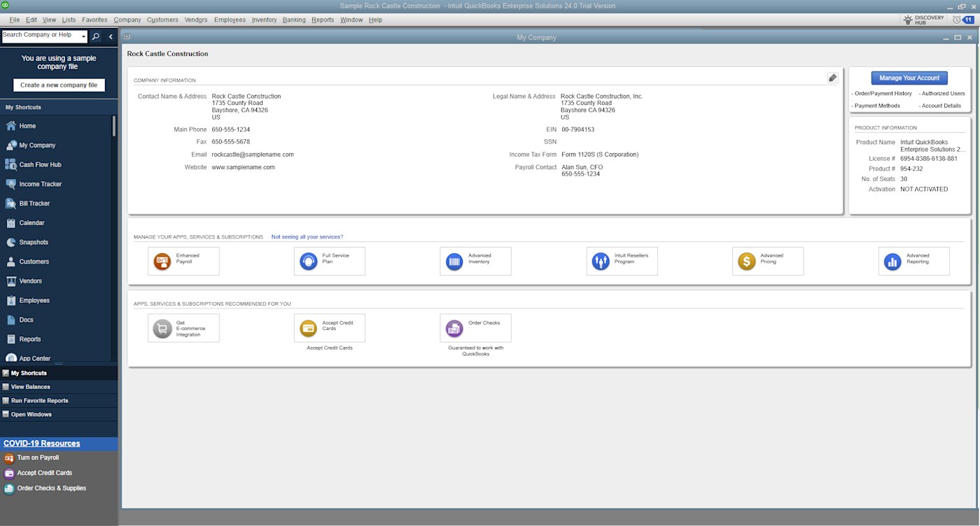Open Order Checks tile
The image size is (980, 526).
point(475,328)
